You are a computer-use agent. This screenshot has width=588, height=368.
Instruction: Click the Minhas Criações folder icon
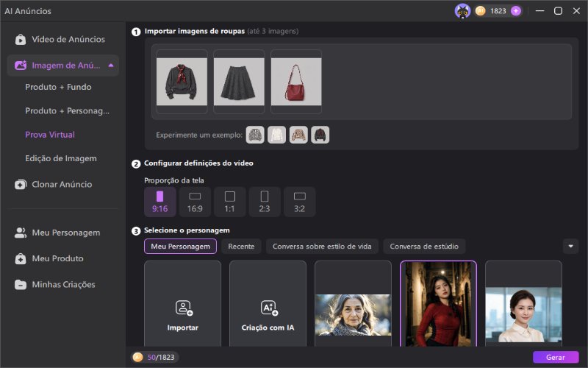click(x=21, y=285)
